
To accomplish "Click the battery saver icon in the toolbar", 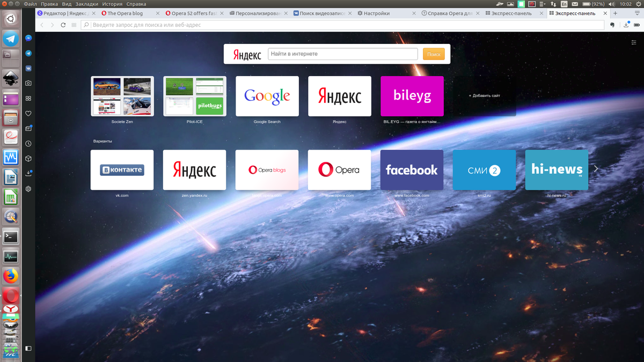I will point(637,25).
